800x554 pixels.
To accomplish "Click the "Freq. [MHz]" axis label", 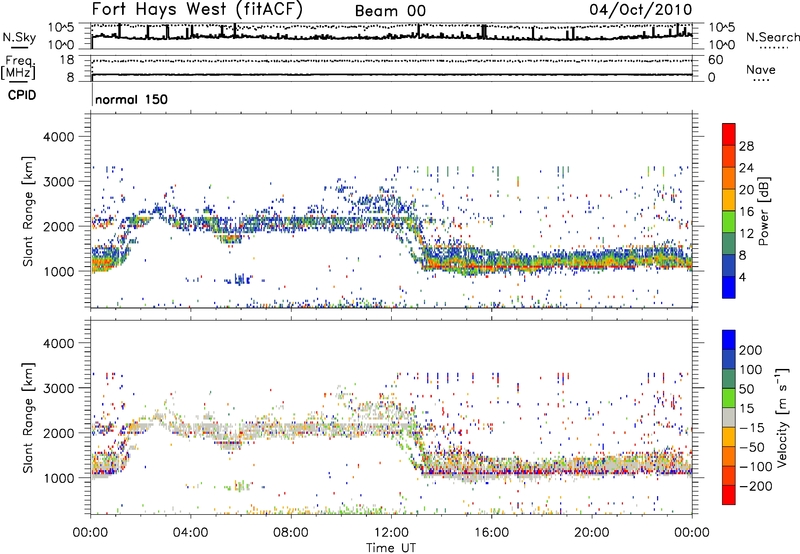I will click(x=19, y=67).
